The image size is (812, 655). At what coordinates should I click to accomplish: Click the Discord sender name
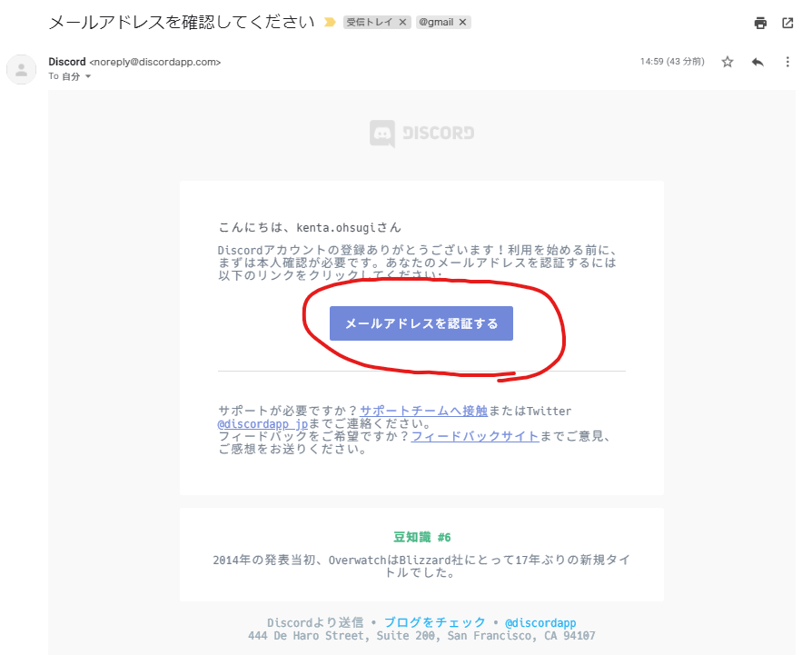pyautogui.click(x=67, y=62)
